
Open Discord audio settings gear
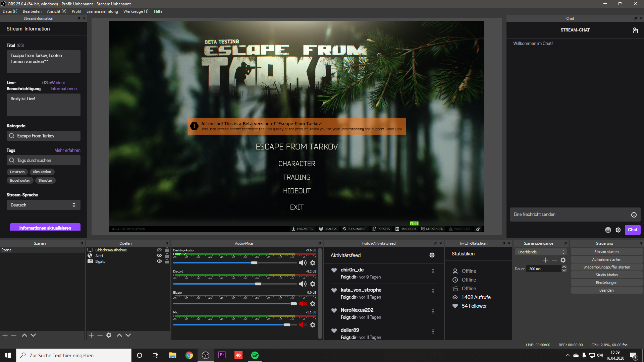coord(313,284)
